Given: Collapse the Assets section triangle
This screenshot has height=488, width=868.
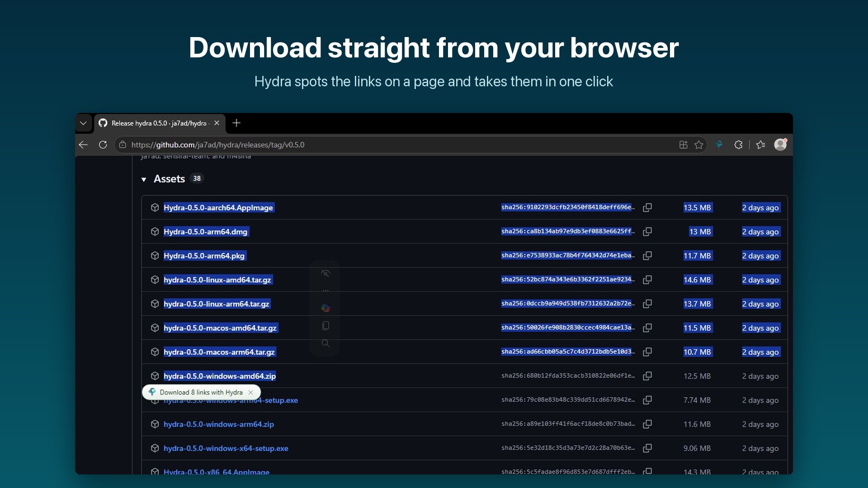Looking at the screenshot, I should pos(144,179).
